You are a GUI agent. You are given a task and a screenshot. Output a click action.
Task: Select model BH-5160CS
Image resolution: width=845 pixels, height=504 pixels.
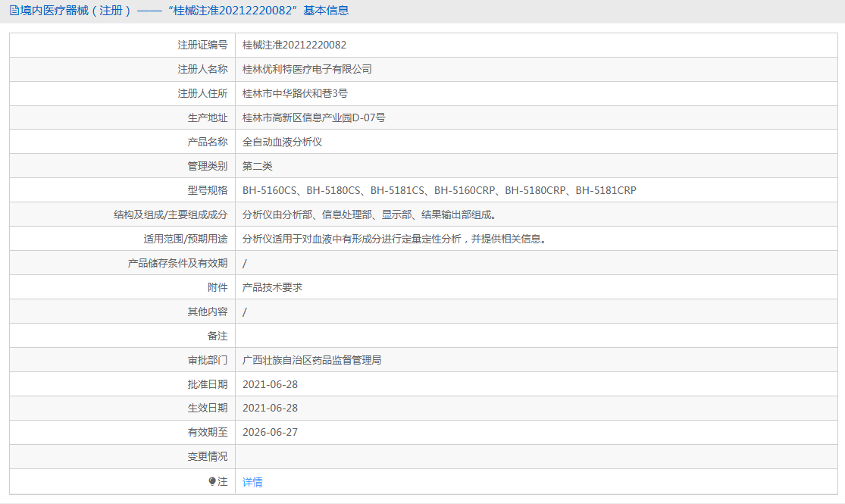pyautogui.click(x=270, y=190)
